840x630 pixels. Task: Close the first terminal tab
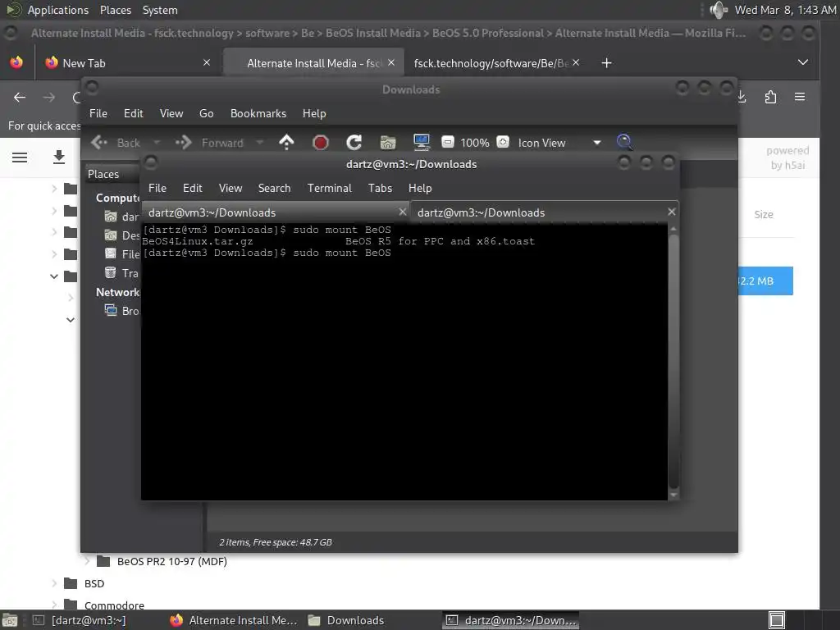(x=402, y=212)
